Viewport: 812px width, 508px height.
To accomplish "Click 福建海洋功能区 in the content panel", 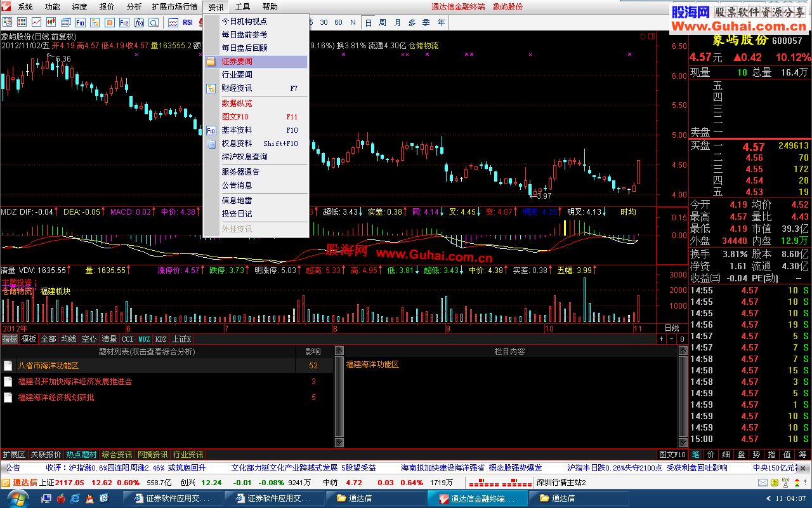I will [373, 365].
